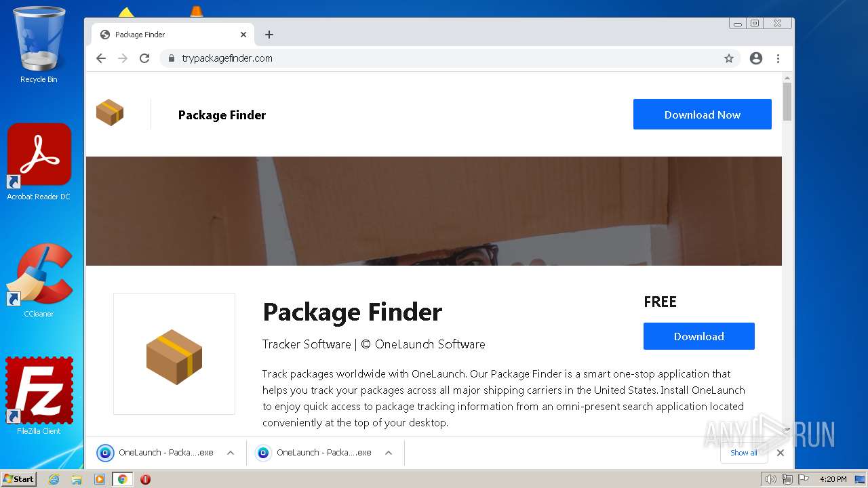Dismiss the downloads bar with the X

(781, 453)
